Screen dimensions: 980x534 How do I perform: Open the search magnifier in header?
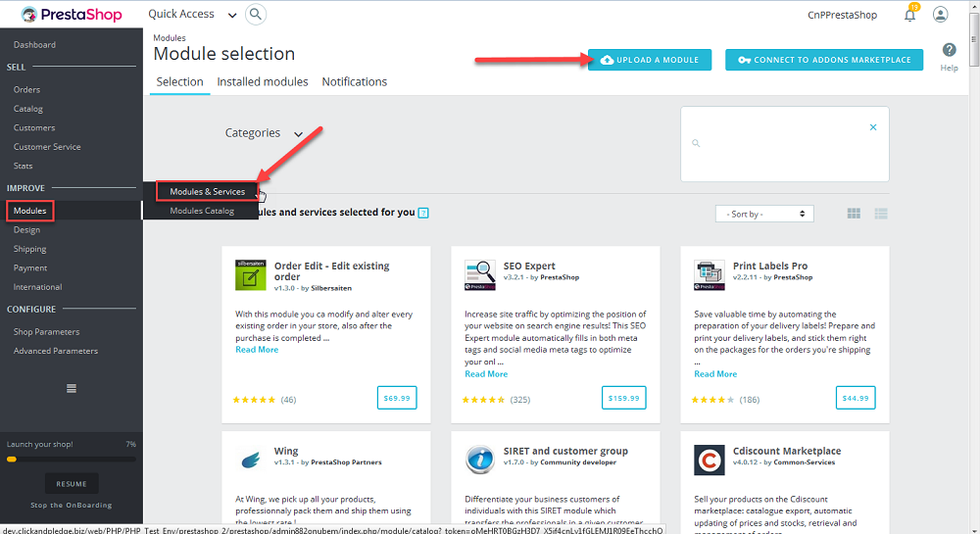click(256, 15)
